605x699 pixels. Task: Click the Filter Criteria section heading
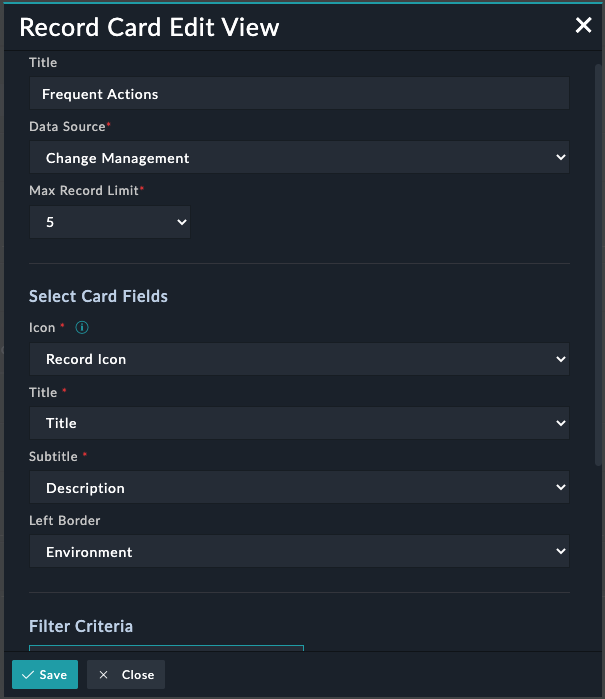pyautogui.click(x=81, y=626)
